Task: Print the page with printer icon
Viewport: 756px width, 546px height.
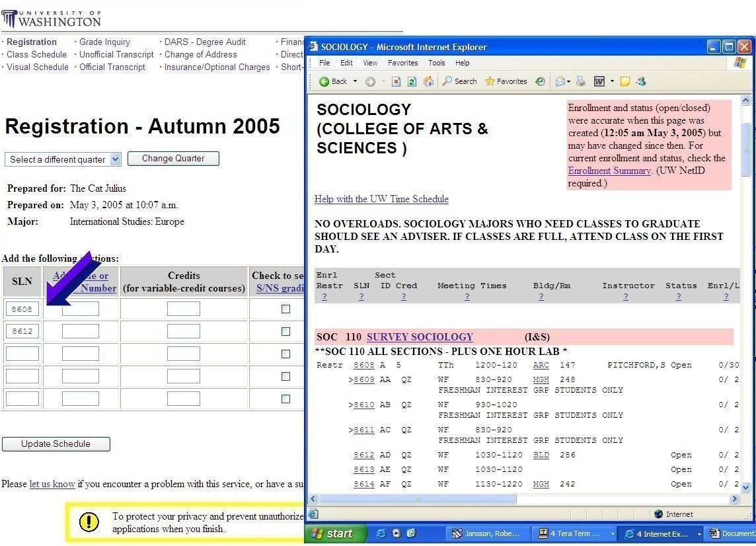Action: coord(581,81)
